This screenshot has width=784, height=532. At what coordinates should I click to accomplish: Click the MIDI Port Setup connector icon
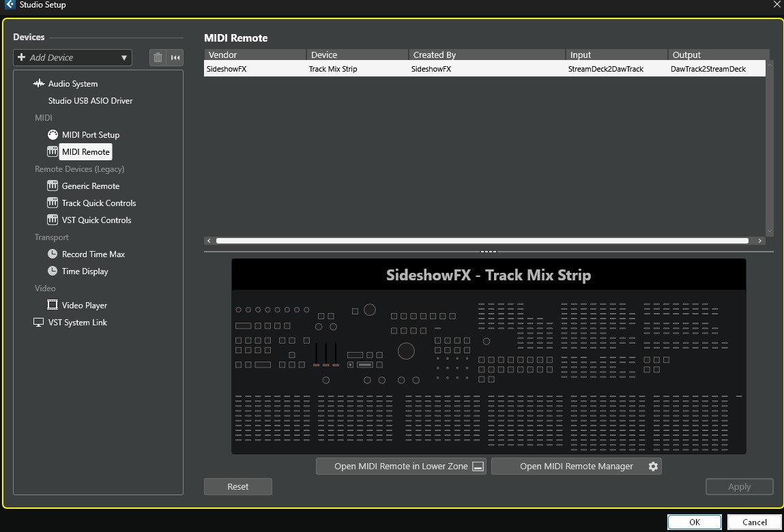[x=53, y=135]
